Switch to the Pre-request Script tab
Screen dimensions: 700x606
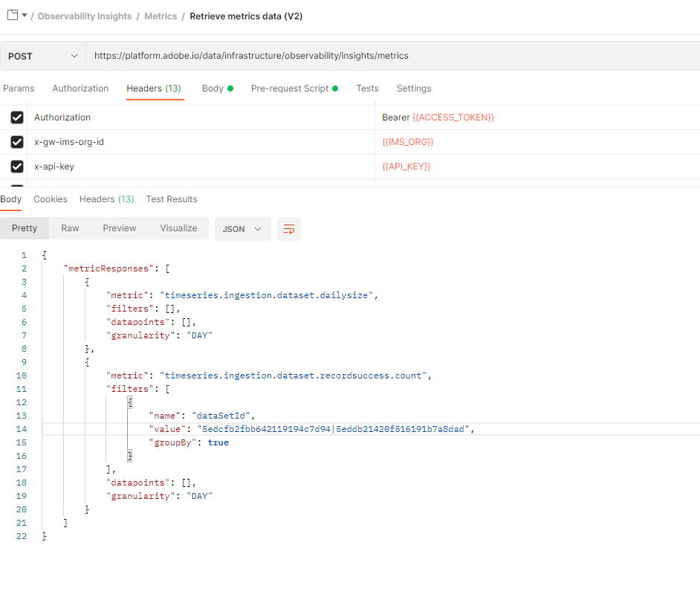click(x=290, y=88)
